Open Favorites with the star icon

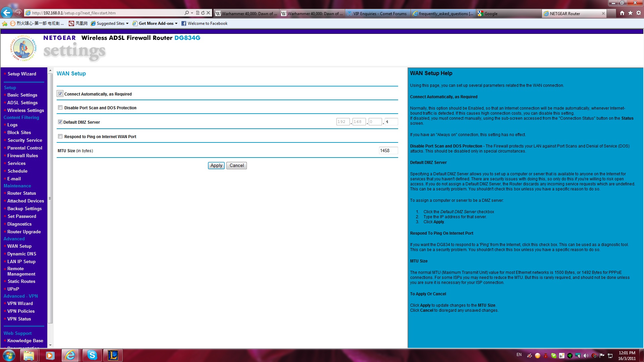point(630,13)
